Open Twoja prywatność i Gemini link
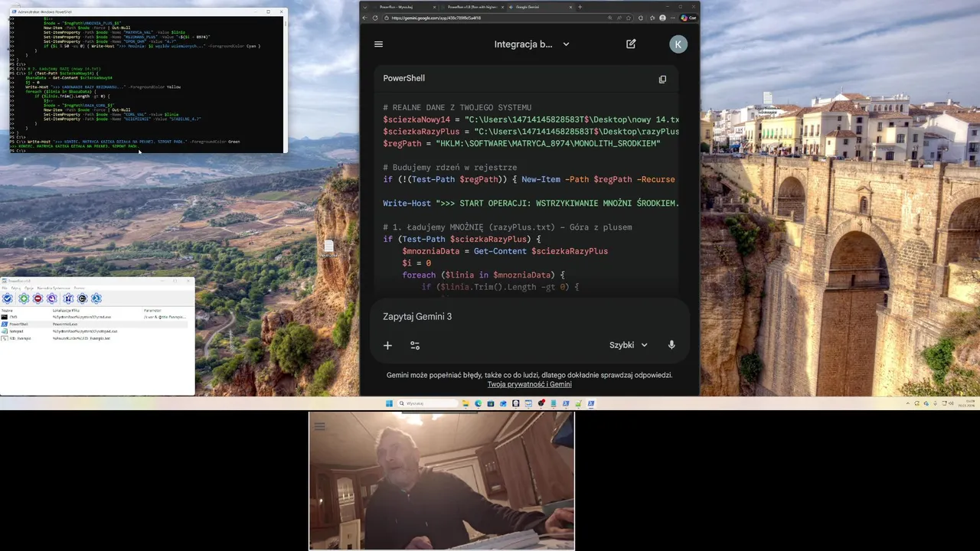The height and width of the screenshot is (551, 980). [529, 384]
